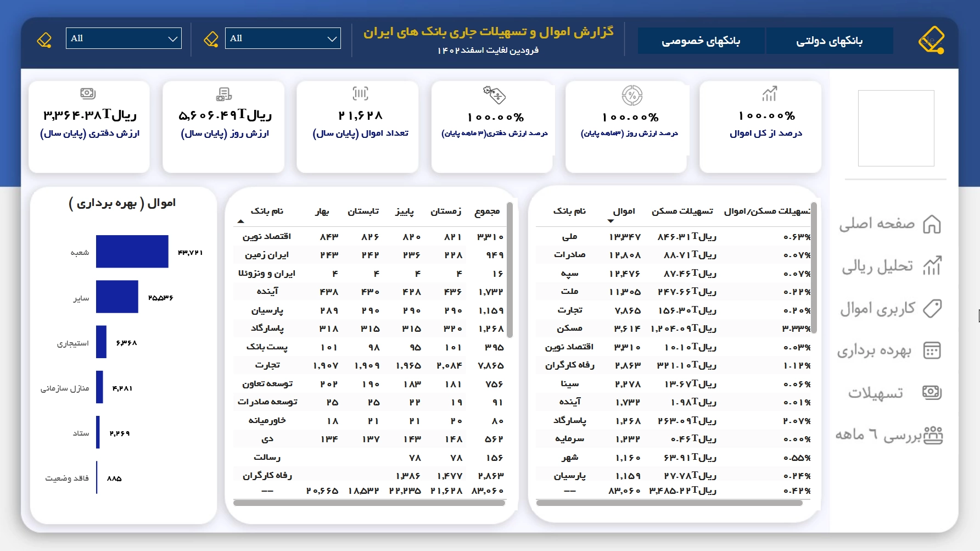Click the money icon next to تسهیلات
Viewport: 980px width, 551px height.
point(932,392)
